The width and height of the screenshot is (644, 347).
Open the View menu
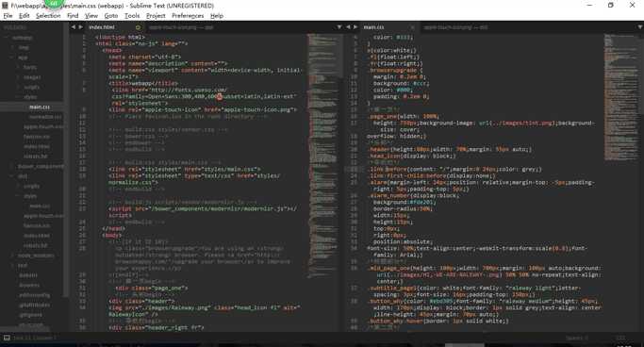pyautogui.click(x=91, y=16)
